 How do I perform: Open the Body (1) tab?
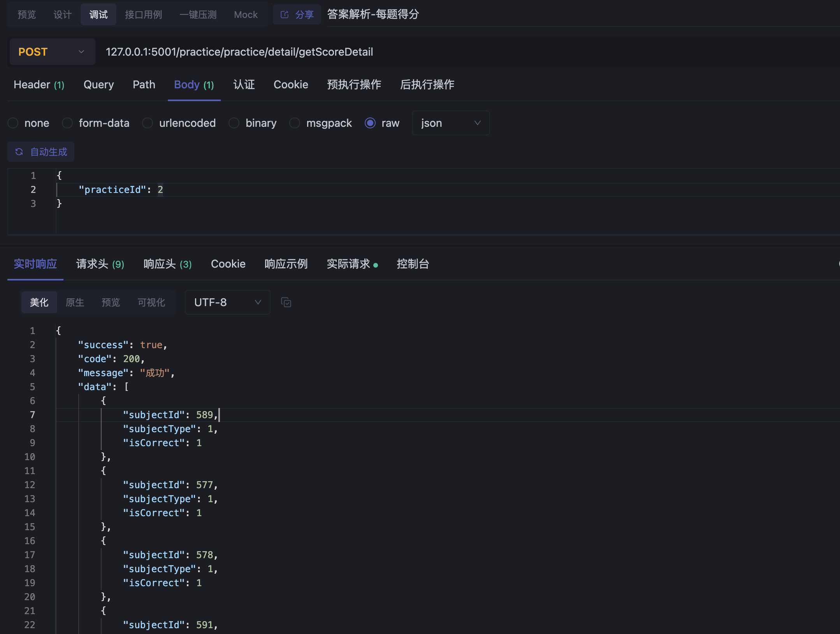point(194,85)
